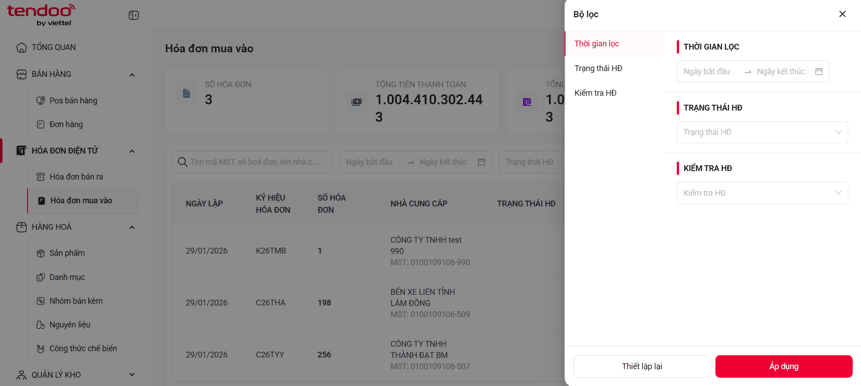Click invoice symbol C26THA
The image size is (861, 386).
[271, 303]
